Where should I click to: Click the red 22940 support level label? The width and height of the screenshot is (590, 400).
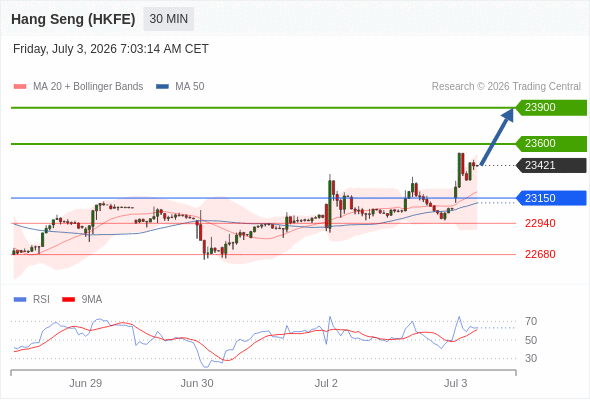pyautogui.click(x=540, y=224)
